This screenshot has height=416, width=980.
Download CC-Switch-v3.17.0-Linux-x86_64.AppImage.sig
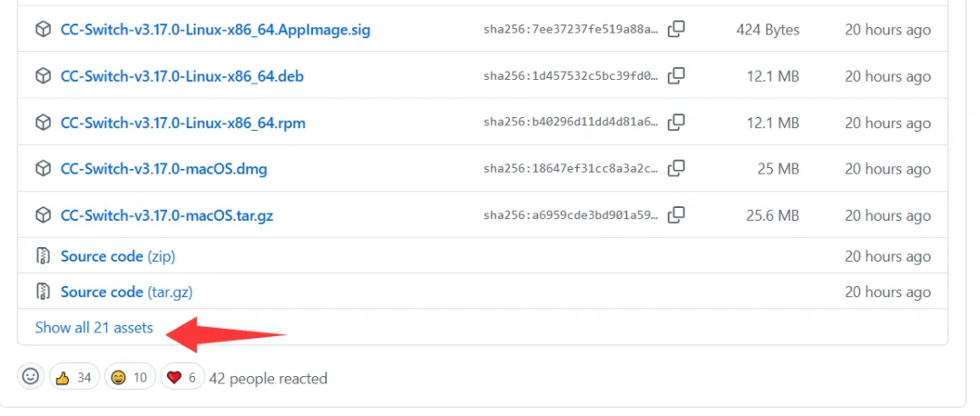pyautogui.click(x=215, y=29)
